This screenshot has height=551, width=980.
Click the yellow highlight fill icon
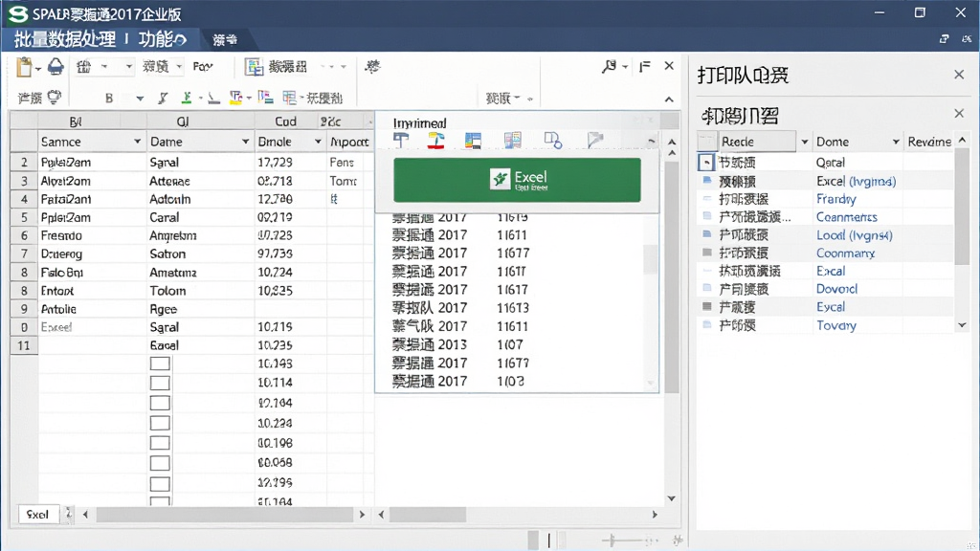(x=235, y=98)
